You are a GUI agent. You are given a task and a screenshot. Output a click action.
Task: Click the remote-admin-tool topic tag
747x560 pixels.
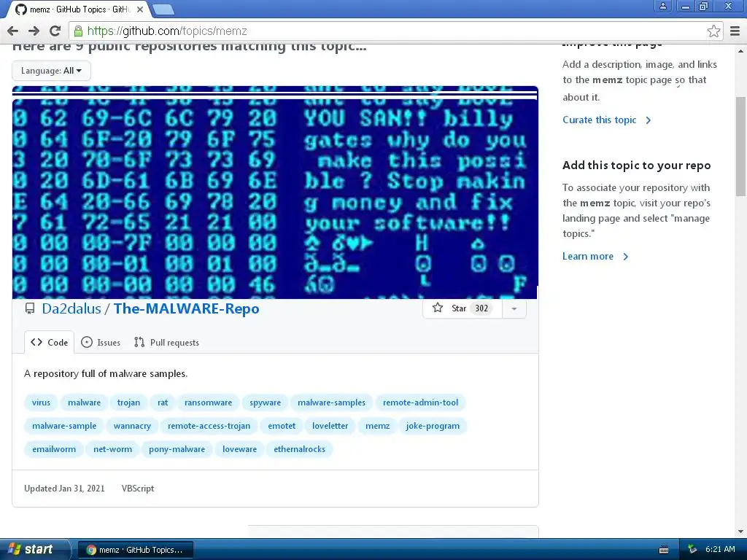[421, 402]
